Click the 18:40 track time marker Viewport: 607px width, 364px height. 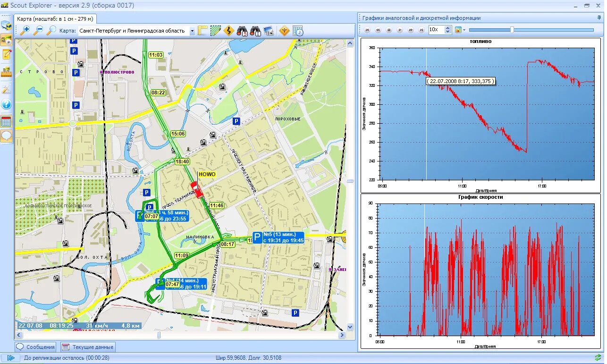click(x=182, y=161)
